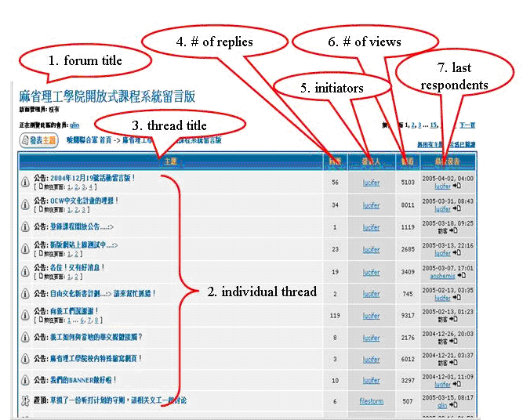Jump to the latest post dated 2004-12-21, 03:37
Screen dimensions: 523x420
[x=453, y=363]
